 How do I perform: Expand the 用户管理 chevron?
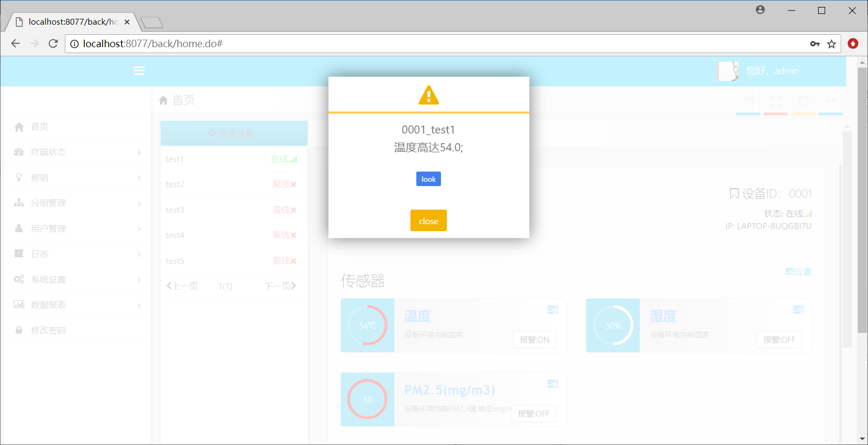point(139,229)
